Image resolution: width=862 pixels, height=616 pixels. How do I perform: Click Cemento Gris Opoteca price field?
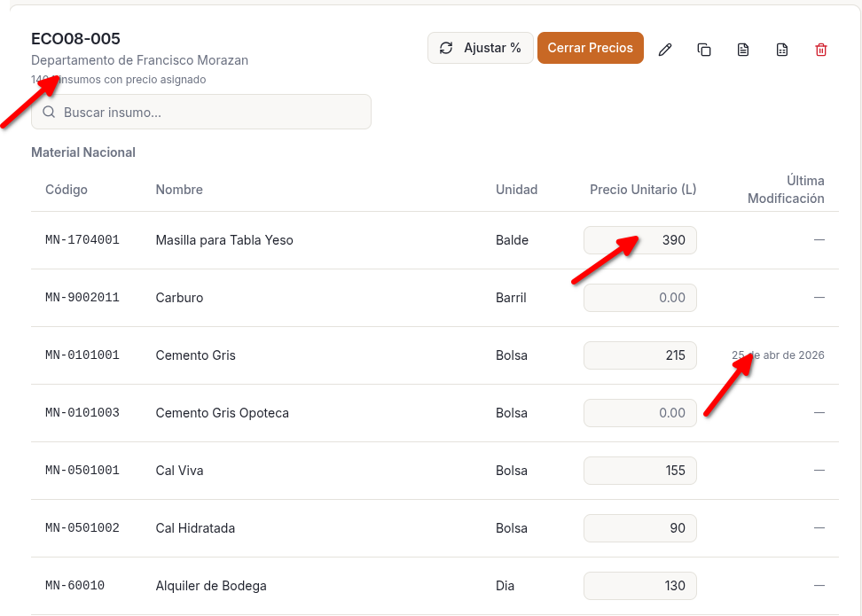[x=639, y=413]
